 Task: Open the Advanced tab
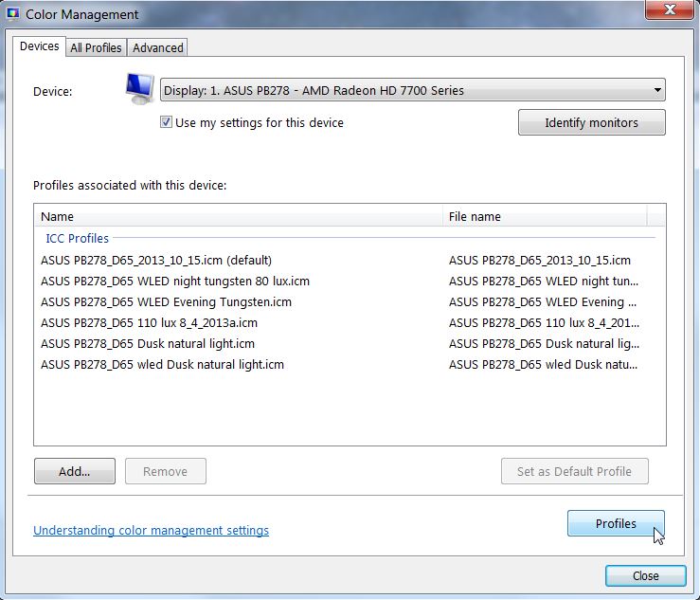pyautogui.click(x=158, y=47)
